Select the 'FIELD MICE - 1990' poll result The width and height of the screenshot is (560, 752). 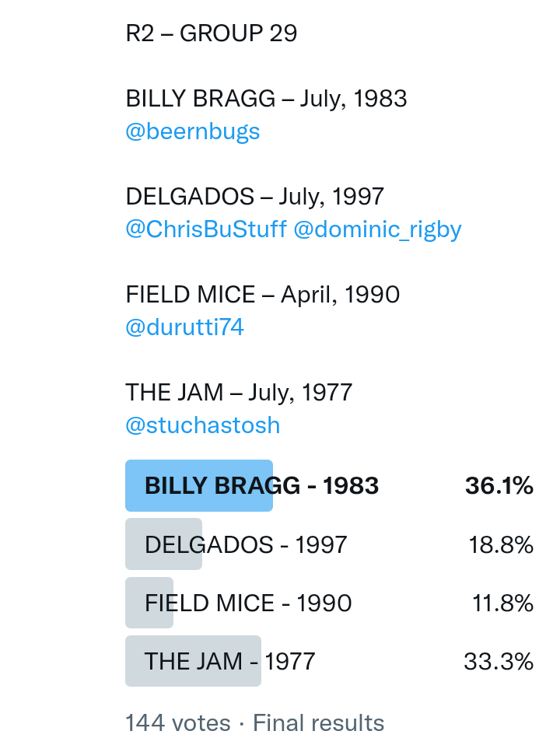click(x=248, y=603)
